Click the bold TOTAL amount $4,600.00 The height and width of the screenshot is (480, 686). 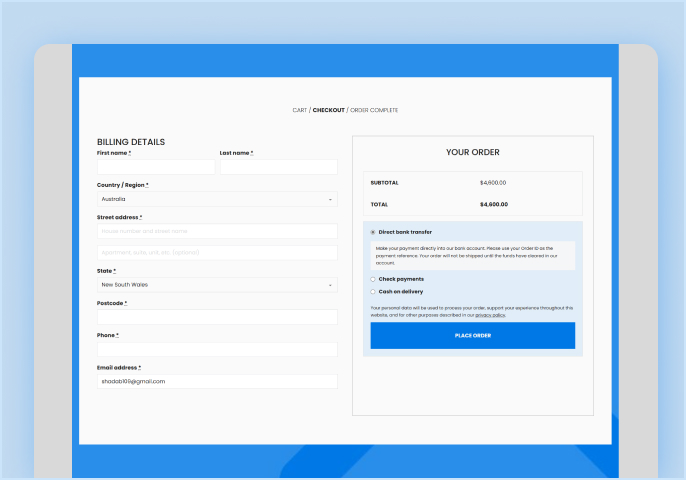tap(494, 204)
